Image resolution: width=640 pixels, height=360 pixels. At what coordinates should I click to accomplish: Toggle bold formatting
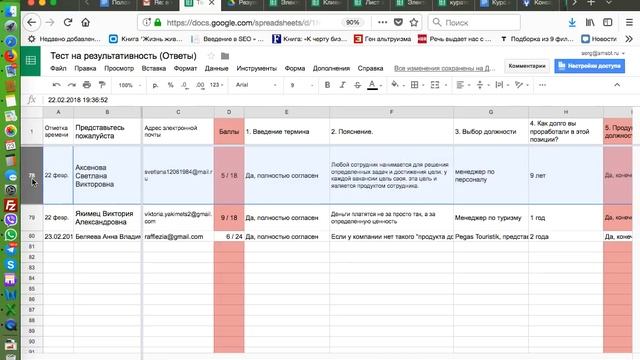pyautogui.click(x=327, y=85)
